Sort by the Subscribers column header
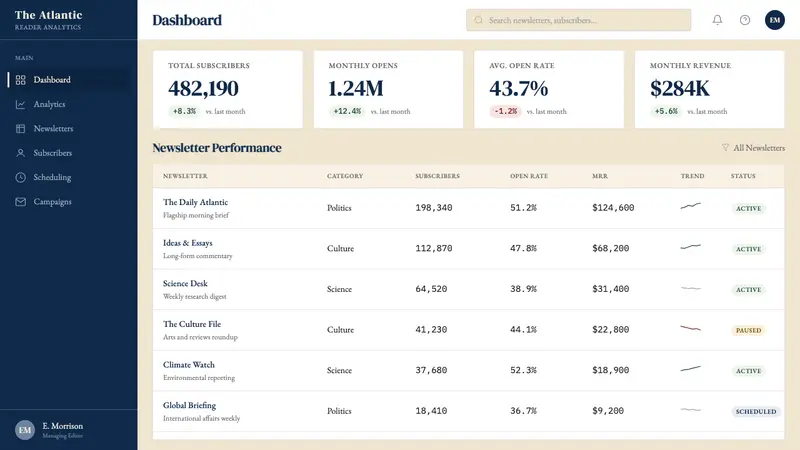Screen dimensions: 800x450 [x=437, y=176]
